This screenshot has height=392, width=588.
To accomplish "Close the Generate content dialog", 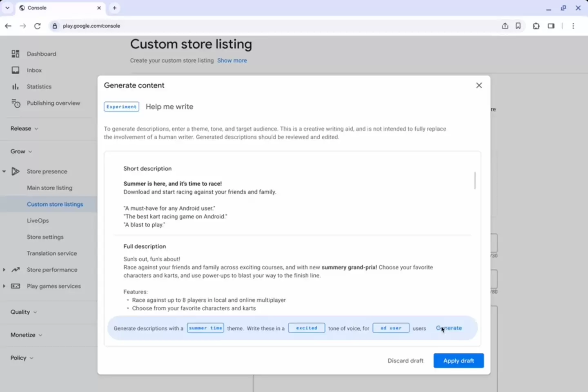I will tap(479, 85).
